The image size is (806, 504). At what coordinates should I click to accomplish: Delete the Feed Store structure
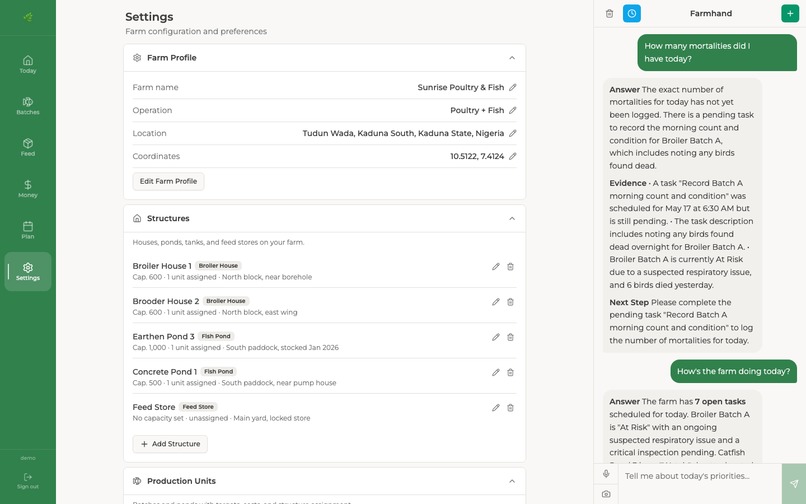[510, 408]
